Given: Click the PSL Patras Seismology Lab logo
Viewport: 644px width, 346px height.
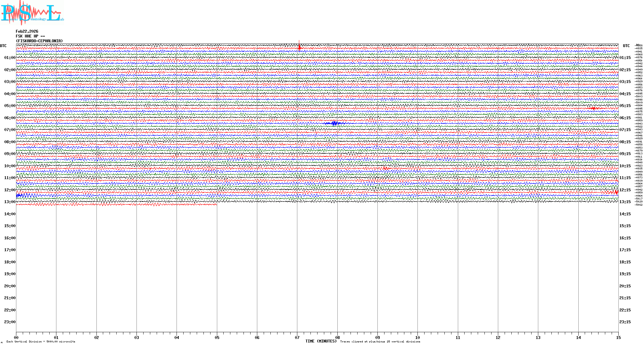Looking at the screenshot, I should [x=32, y=13].
